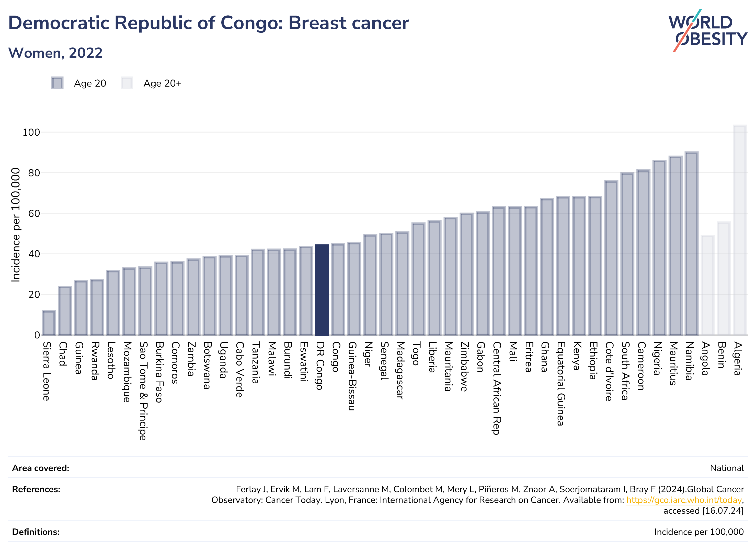Image resolution: width=756 pixels, height=555 pixels.
Task: Click the Nigeria bar
Action: (x=659, y=247)
